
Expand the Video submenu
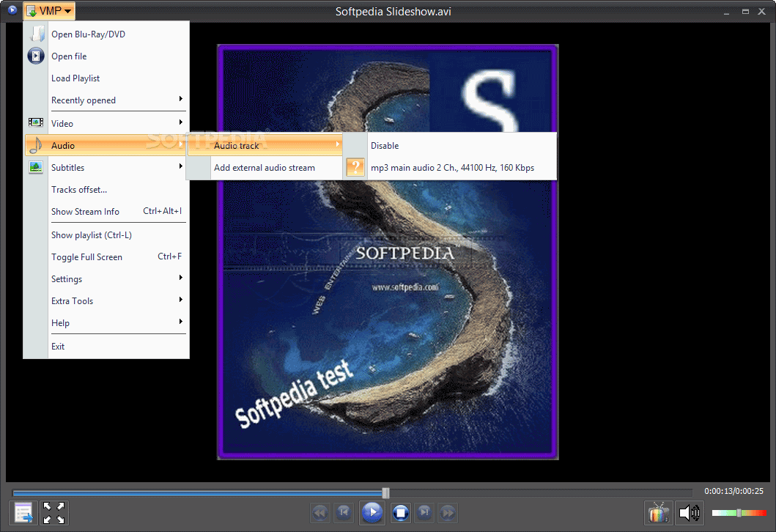[x=106, y=123]
